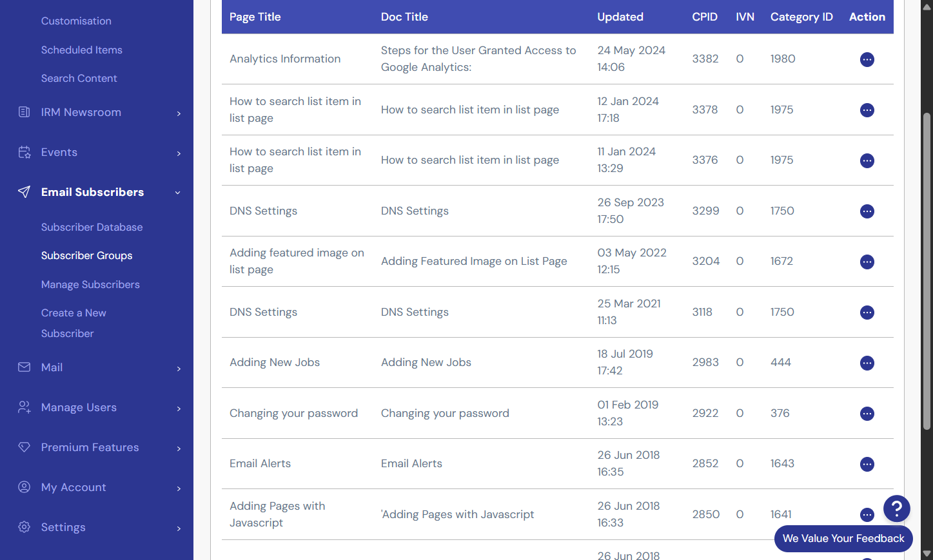The image size is (933, 560).
Task: Click the IRM Newsroom newspaper icon
Action: [25, 112]
